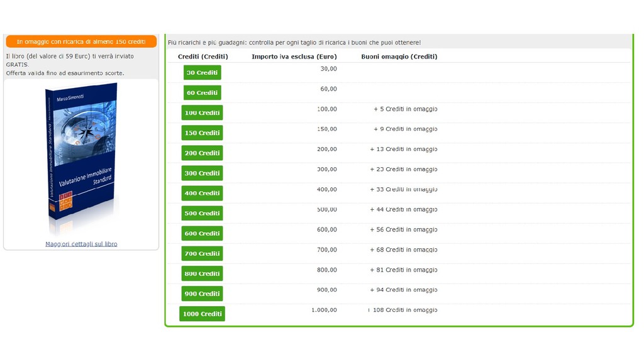Viewport: 644px width, 362px height.
Task: Click the amount '1.000,00'
Action: (x=324, y=310)
